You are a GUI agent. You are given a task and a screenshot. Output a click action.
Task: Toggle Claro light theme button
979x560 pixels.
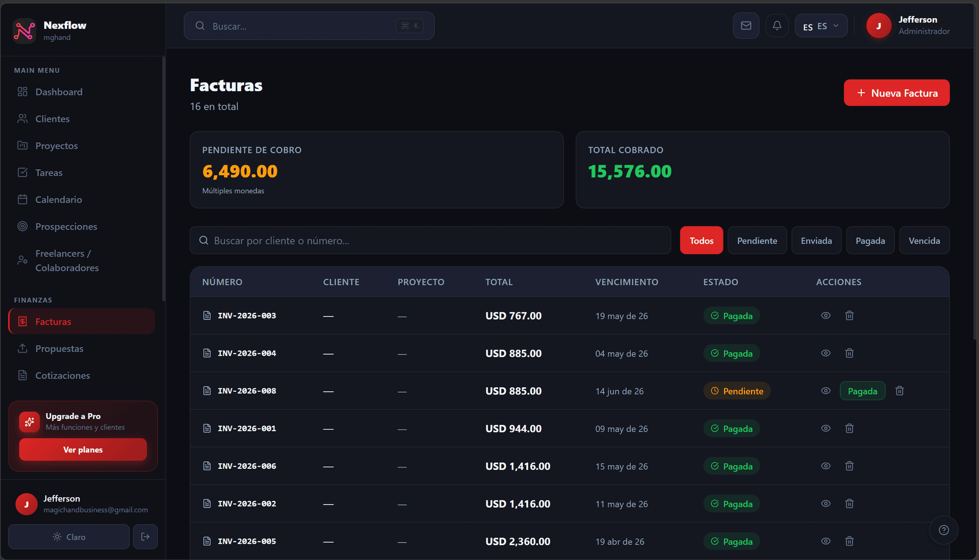pos(69,537)
